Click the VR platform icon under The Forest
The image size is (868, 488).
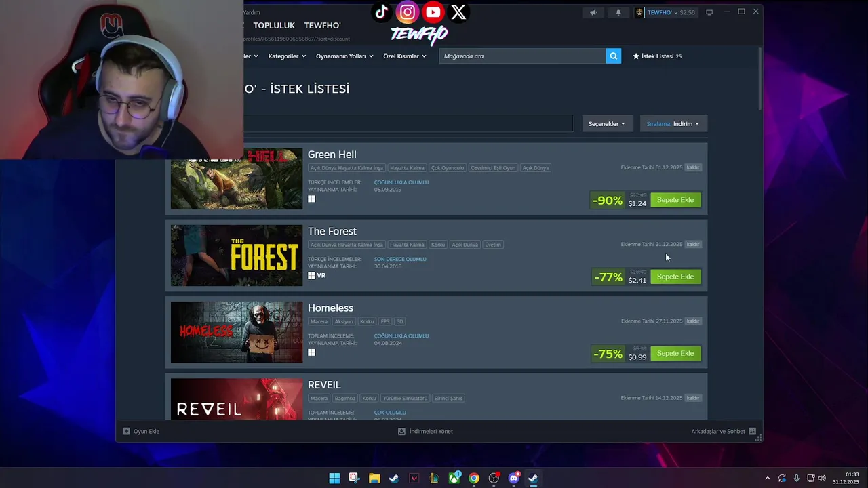pos(321,276)
